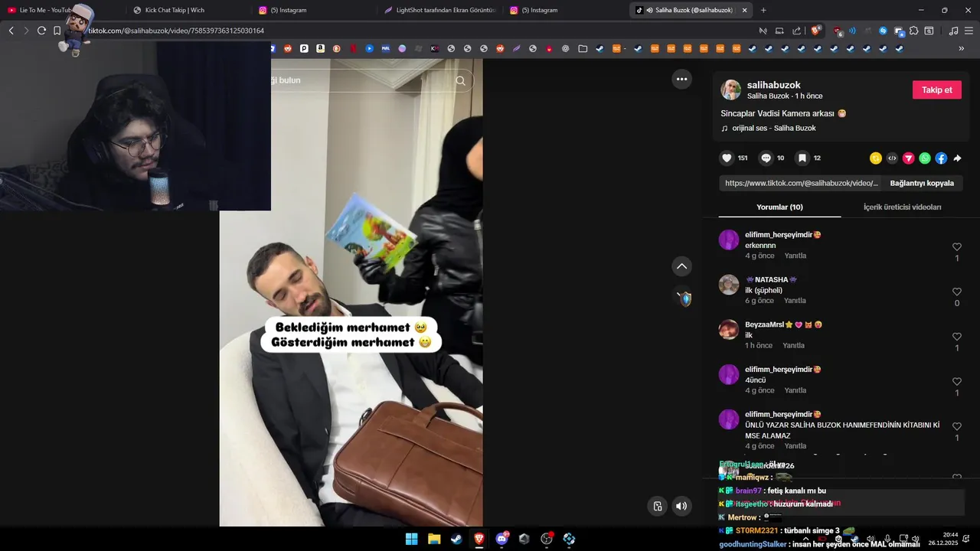The height and width of the screenshot is (551, 980).
Task: Bookmark this page in the address bar
Action: 57,31
